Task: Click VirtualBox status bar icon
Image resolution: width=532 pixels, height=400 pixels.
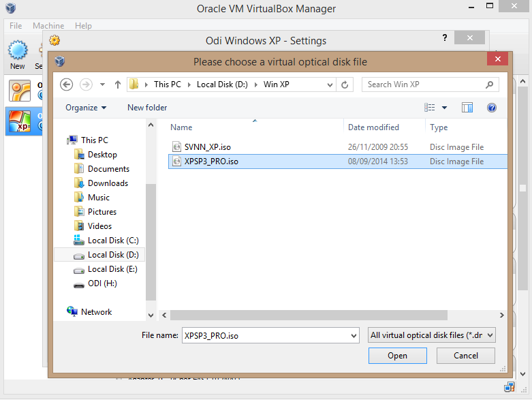Action: pos(510,387)
